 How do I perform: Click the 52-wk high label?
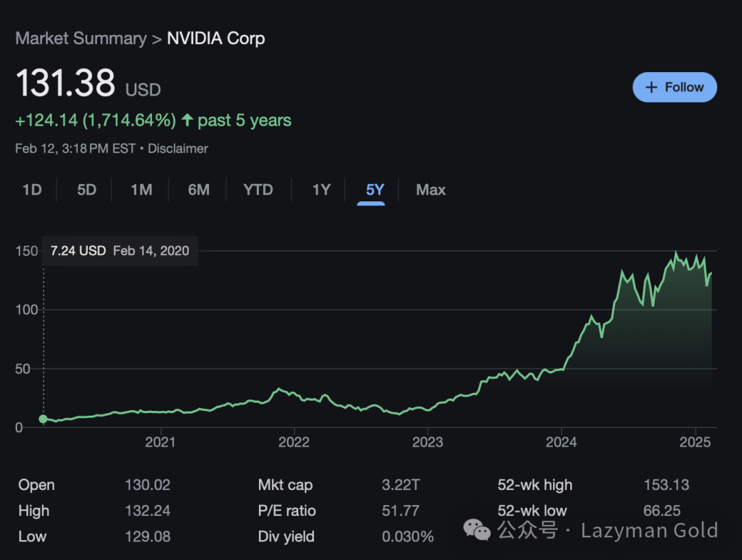(x=535, y=485)
